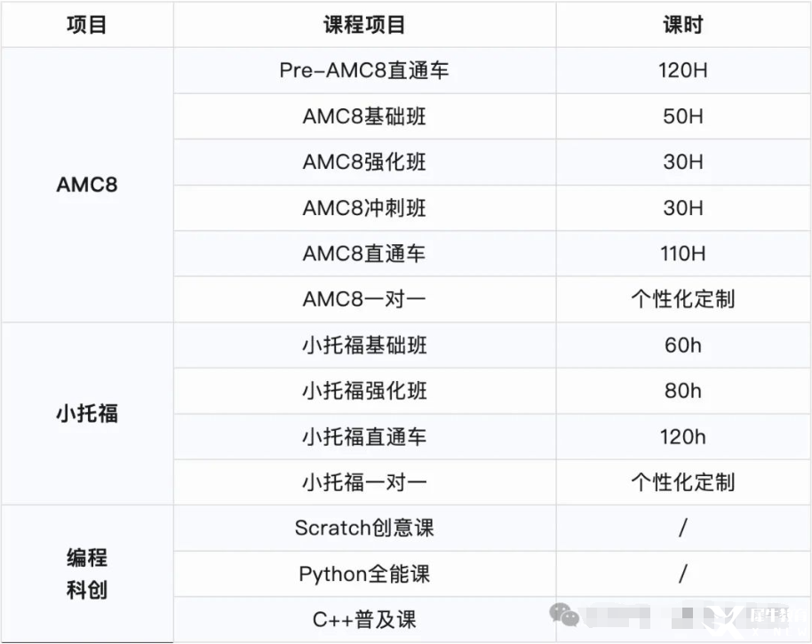Click 'AMC8冲刺班' course cell
Image resolution: width=812 pixels, height=644 pixels.
364,208
